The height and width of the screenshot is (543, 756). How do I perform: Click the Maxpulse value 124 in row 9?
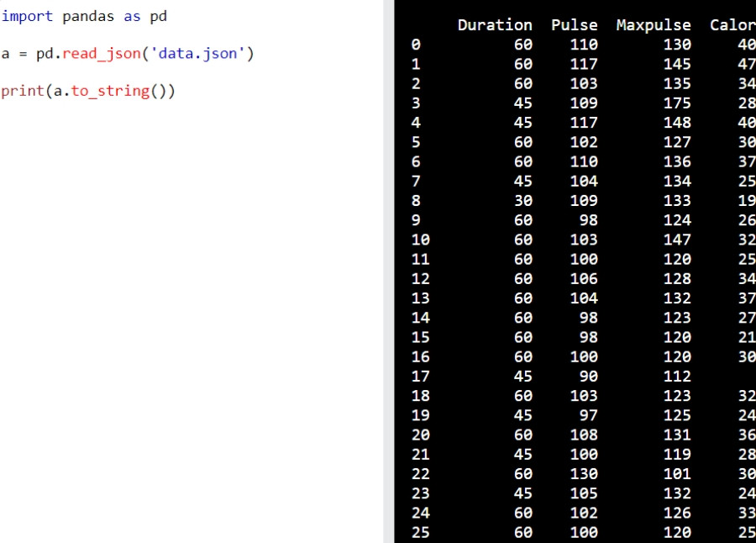[x=677, y=220]
